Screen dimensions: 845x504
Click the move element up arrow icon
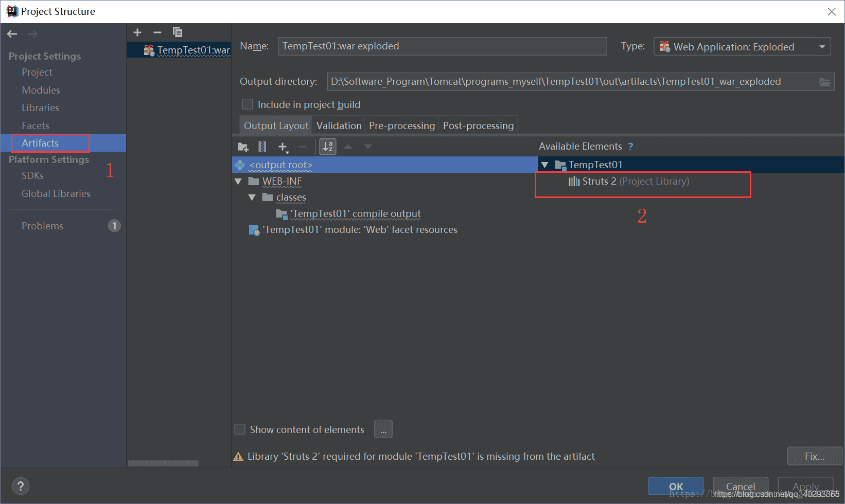(348, 147)
